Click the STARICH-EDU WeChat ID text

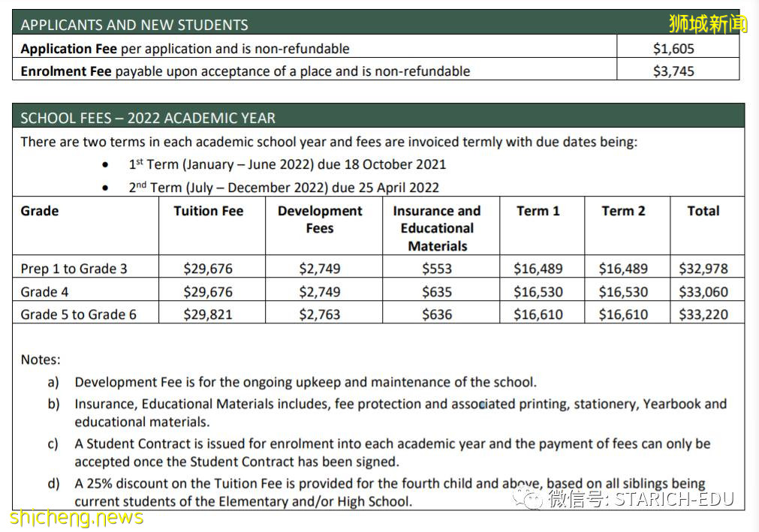pos(673,498)
